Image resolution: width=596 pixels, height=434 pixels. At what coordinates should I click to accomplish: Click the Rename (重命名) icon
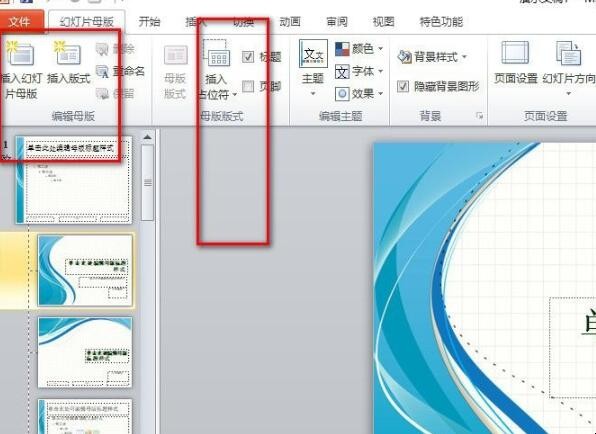[103, 71]
